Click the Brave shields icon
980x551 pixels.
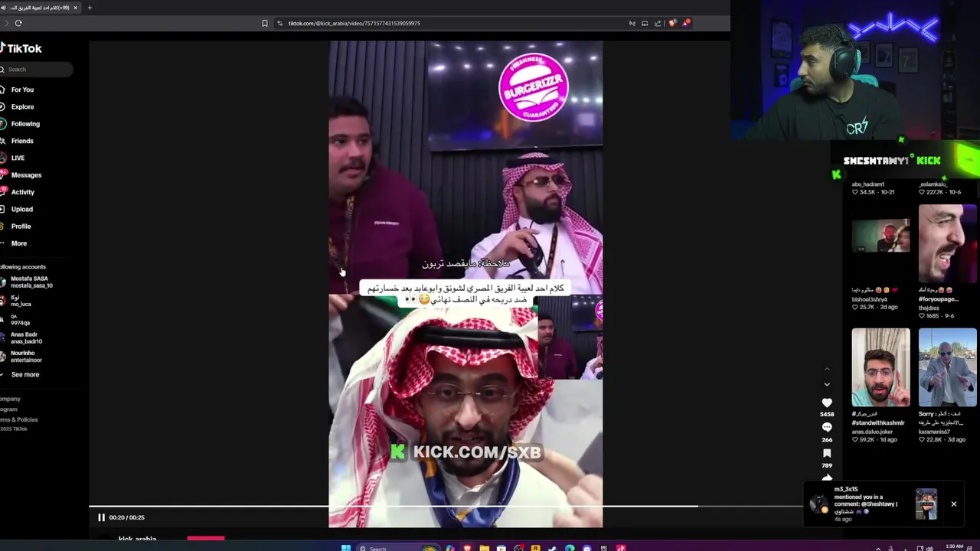tap(673, 23)
